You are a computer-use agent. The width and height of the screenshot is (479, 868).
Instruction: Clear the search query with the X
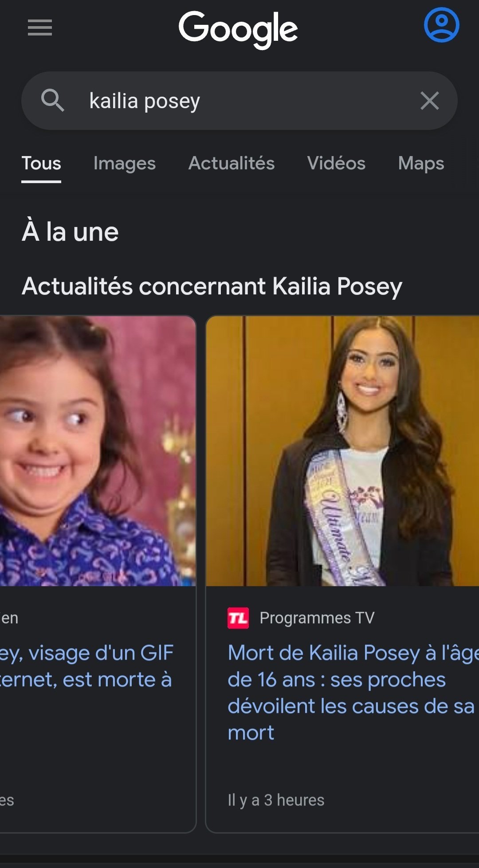click(x=429, y=101)
